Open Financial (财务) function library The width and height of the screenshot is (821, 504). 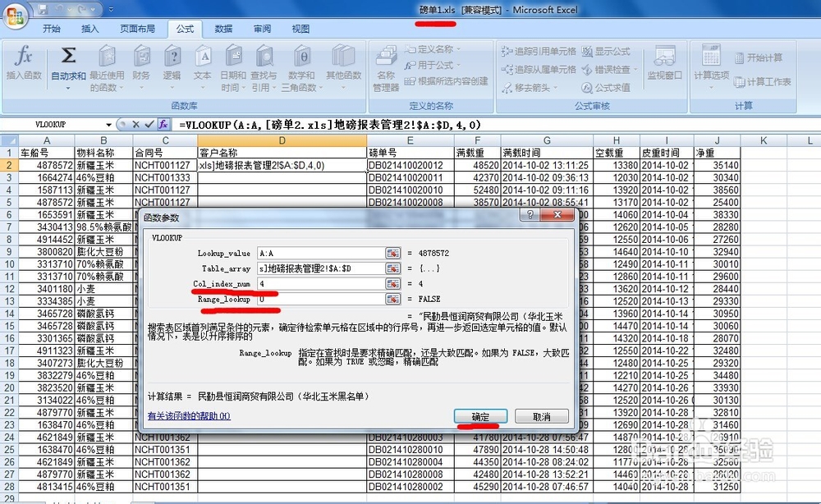[x=141, y=68]
